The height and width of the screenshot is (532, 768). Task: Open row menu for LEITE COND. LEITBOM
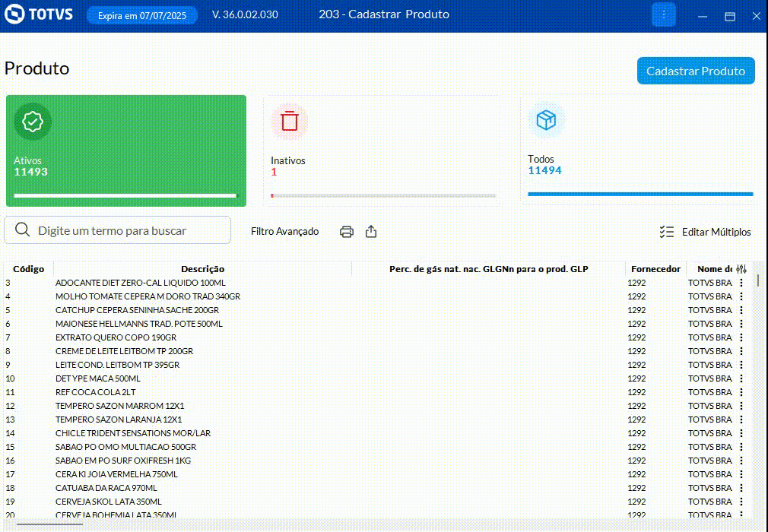(741, 365)
